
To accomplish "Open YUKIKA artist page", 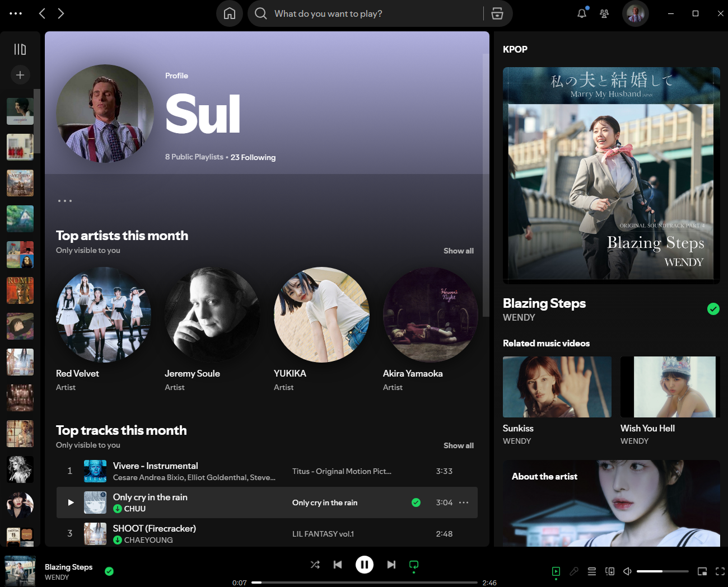I will pos(321,330).
